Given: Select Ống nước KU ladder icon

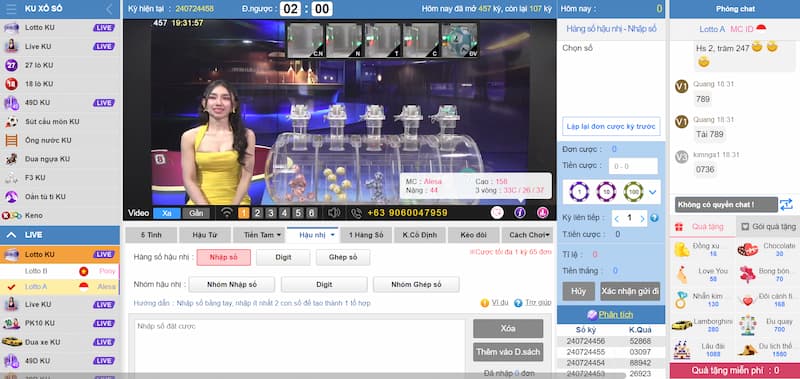Looking at the screenshot, I should [11, 140].
